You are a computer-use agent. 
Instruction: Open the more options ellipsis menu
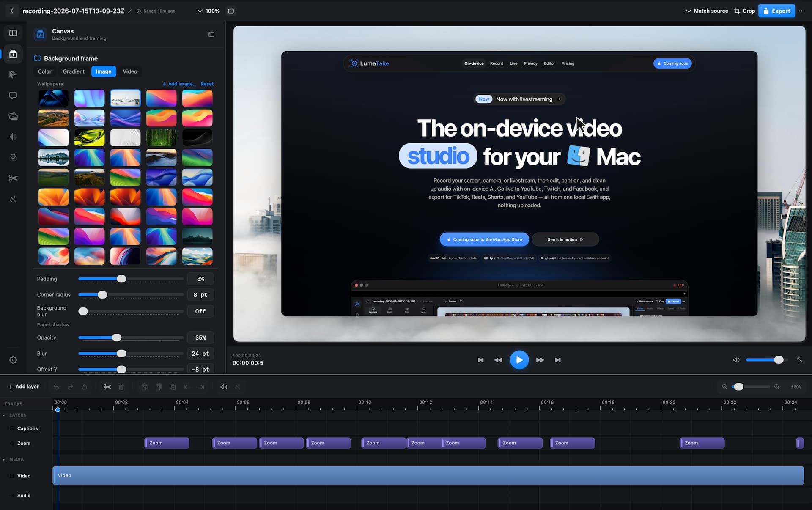pos(801,11)
